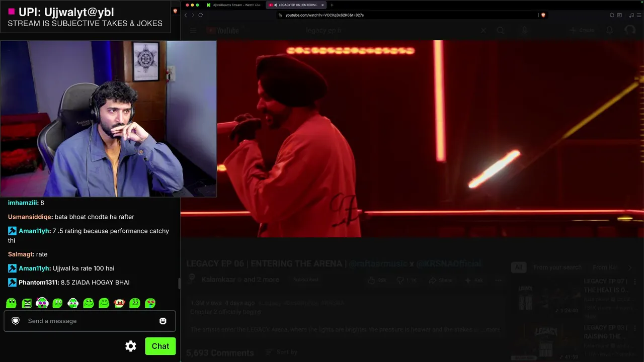
Task: Send the angry square green emote
Action: pyautogui.click(x=27, y=303)
